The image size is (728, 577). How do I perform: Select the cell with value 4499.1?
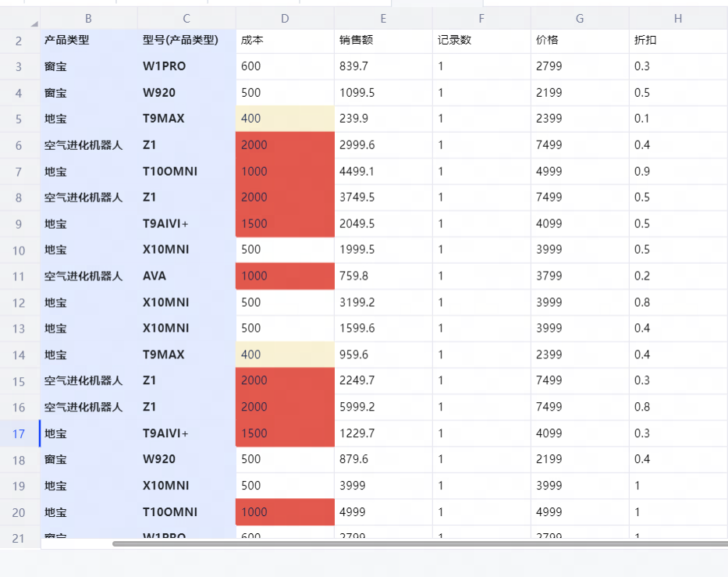click(x=383, y=171)
